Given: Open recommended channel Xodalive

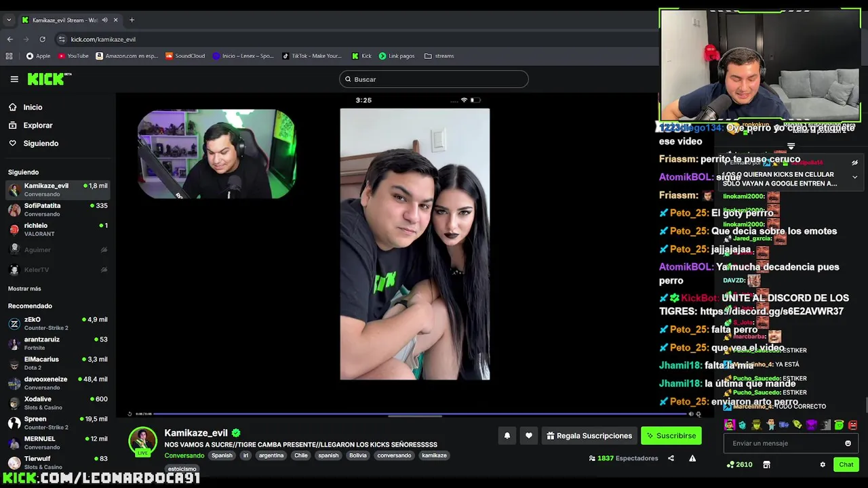Looking at the screenshot, I should (x=58, y=403).
